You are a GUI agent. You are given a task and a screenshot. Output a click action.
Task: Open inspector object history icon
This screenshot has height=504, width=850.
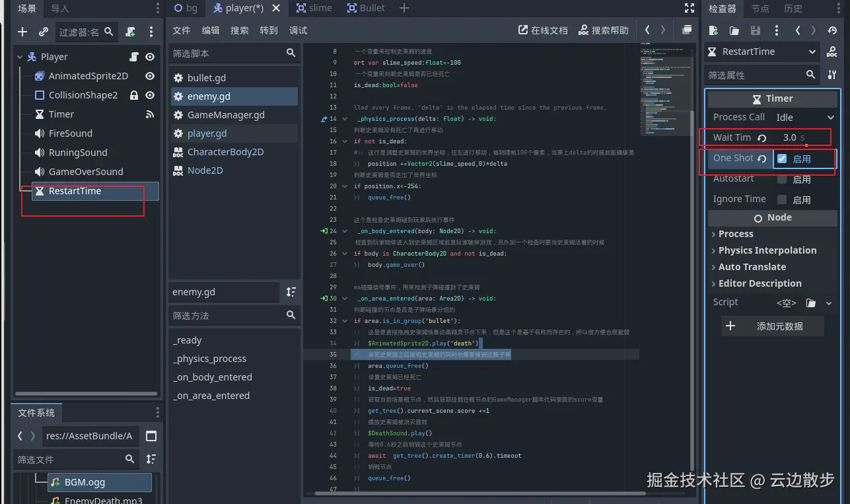(832, 30)
